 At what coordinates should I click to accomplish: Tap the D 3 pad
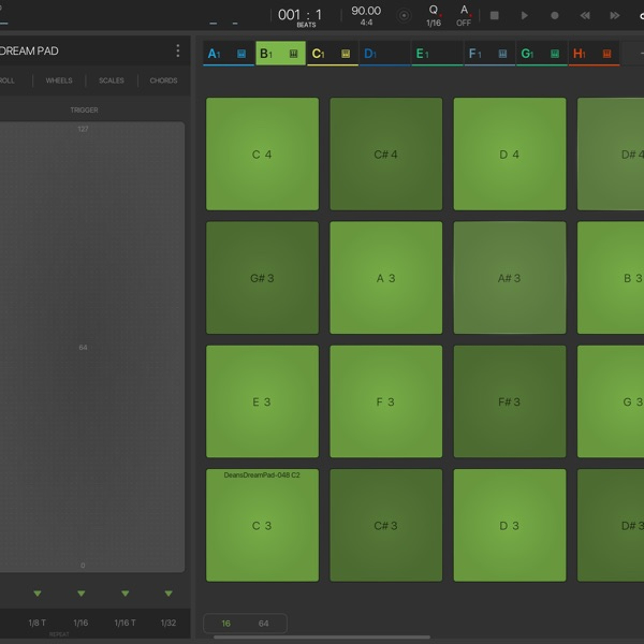pyautogui.click(x=510, y=525)
